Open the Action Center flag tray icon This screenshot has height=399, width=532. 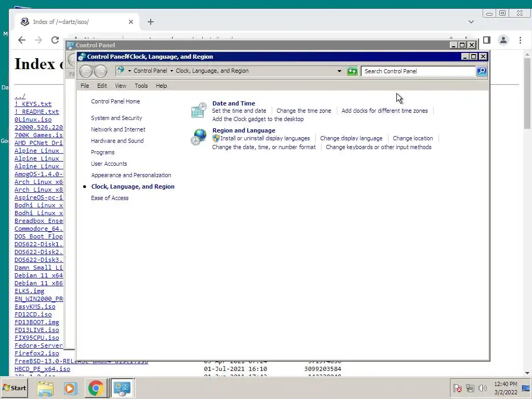(457, 388)
